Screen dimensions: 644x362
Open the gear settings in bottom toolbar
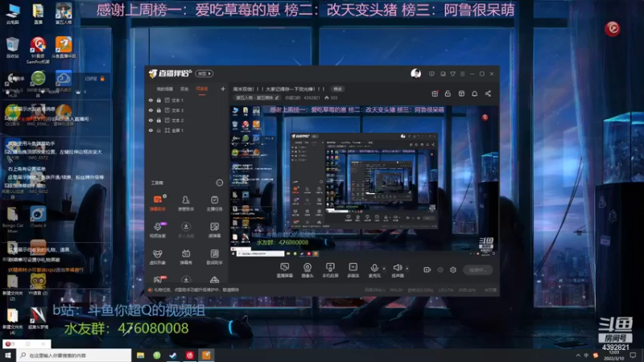[x=453, y=269]
